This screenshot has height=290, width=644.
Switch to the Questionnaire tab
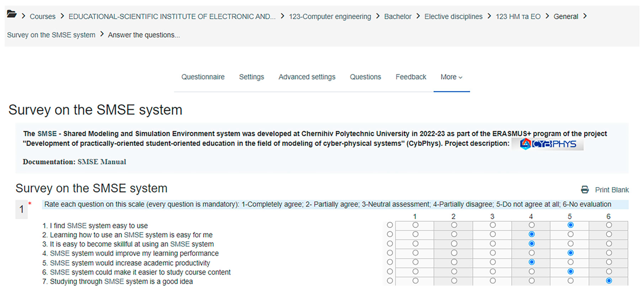(x=203, y=77)
